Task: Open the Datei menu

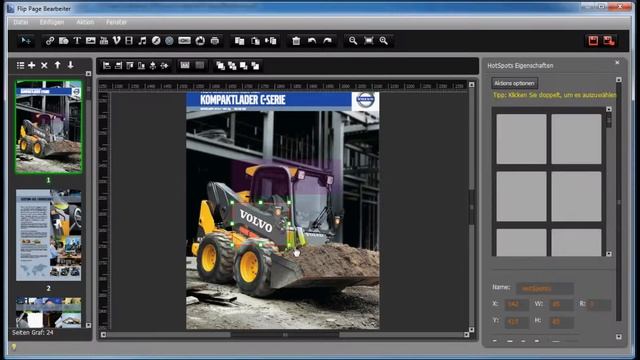Action: pyautogui.click(x=20, y=22)
